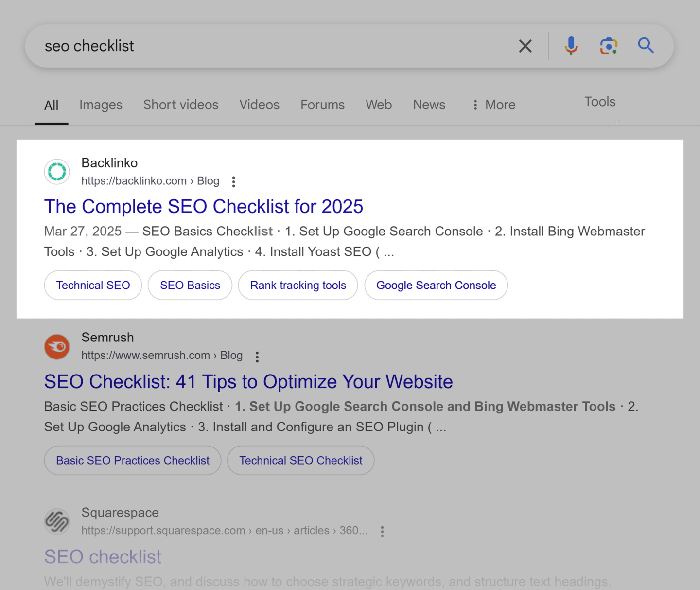The height and width of the screenshot is (590, 700).
Task: Click the magnifying glass search icon
Action: (646, 46)
